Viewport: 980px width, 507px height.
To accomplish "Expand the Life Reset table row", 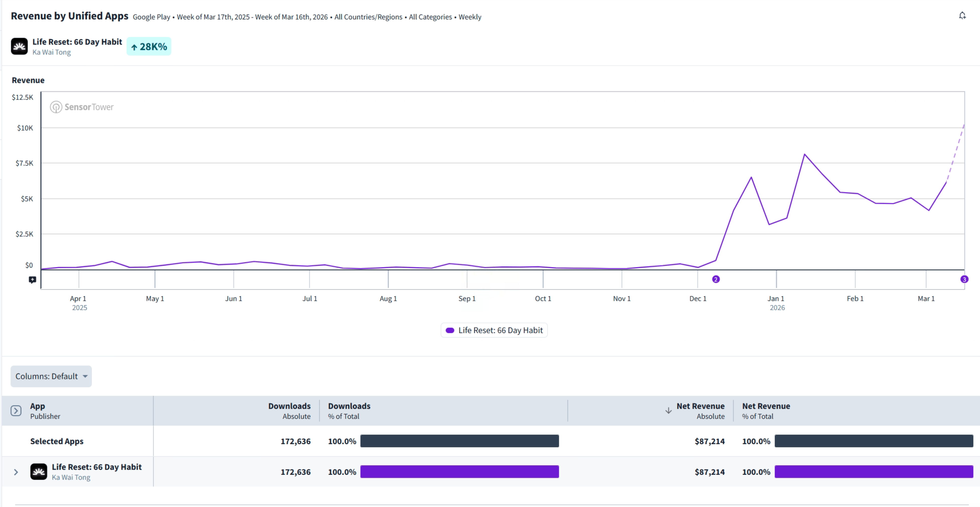I will pyautogui.click(x=16, y=472).
